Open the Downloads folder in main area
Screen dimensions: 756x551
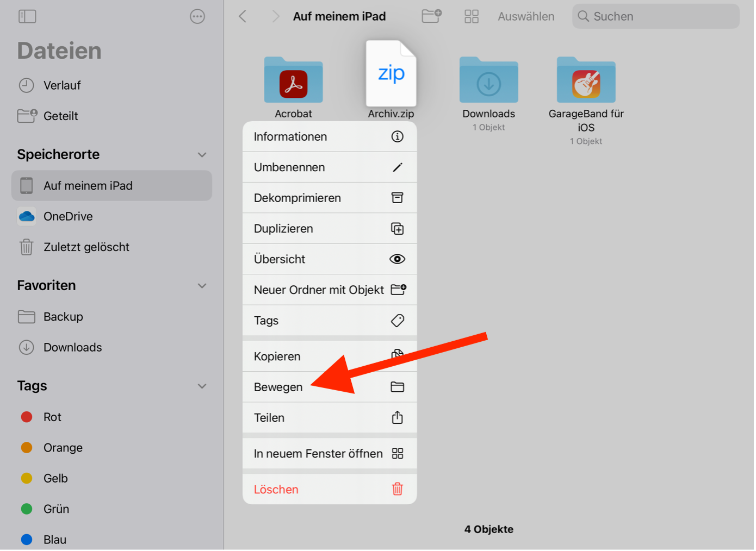coord(488,82)
